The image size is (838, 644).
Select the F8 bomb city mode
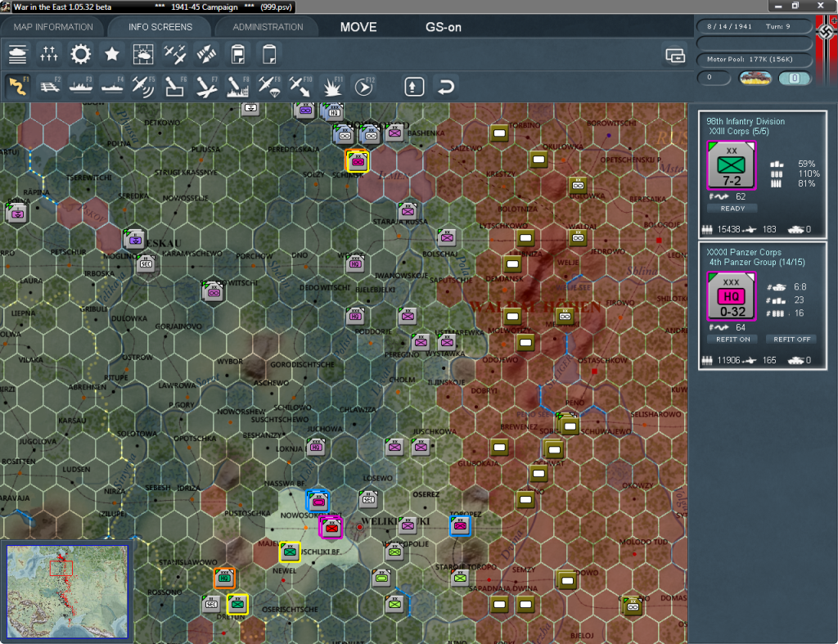[238, 86]
